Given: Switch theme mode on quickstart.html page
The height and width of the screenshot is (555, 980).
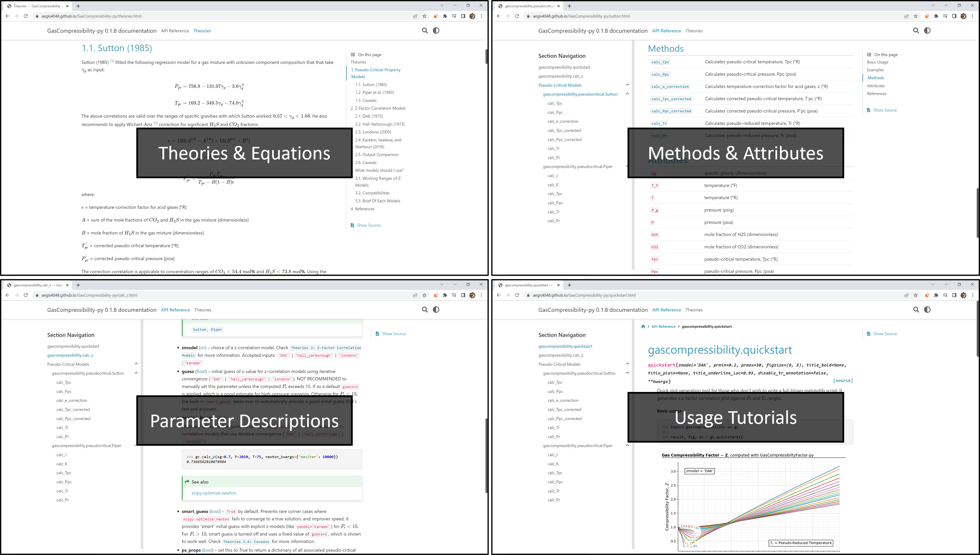Looking at the screenshot, I should [927, 309].
